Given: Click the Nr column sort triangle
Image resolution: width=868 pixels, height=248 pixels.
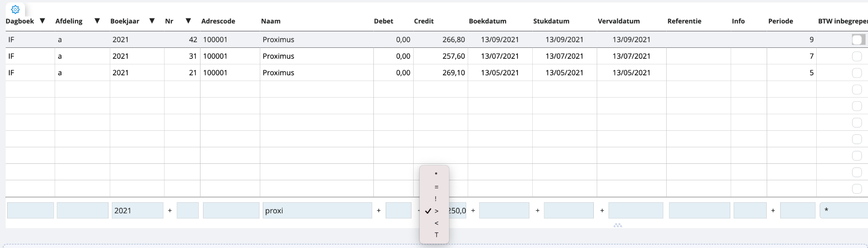Looking at the screenshot, I should (x=188, y=21).
